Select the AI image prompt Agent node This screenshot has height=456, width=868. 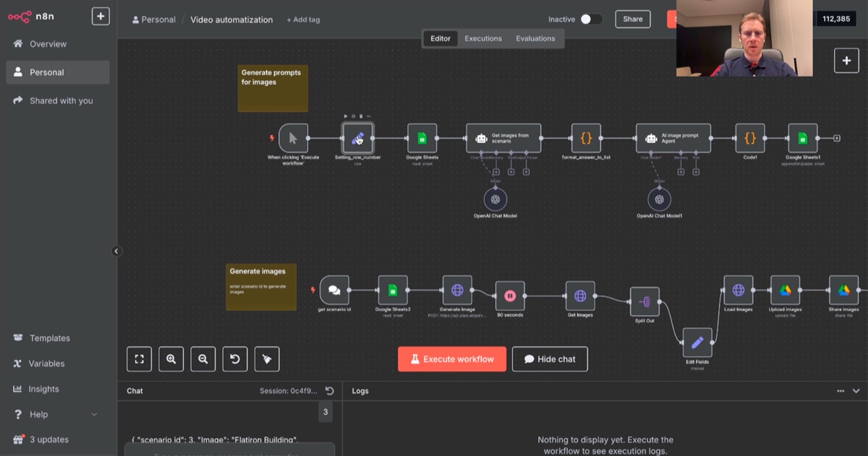pyautogui.click(x=673, y=138)
